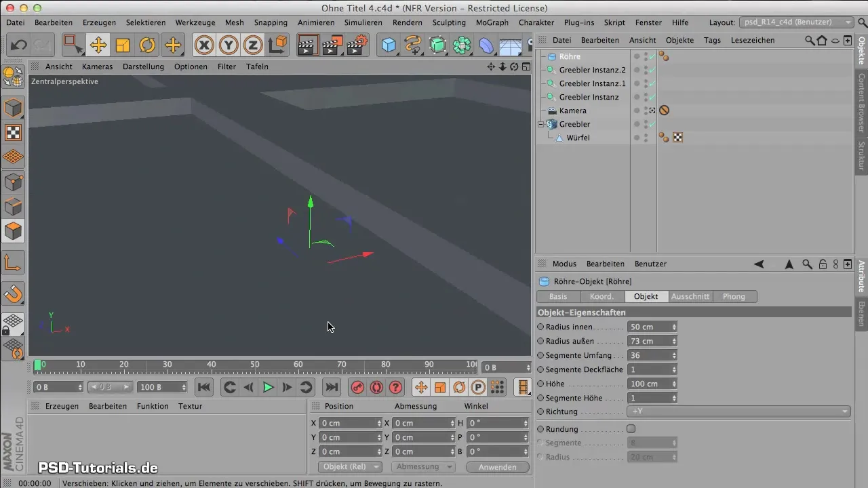The width and height of the screenshot is (868, 488).
Task: Switch to the Ausschnitt tab
Action: tap(690, 296)
